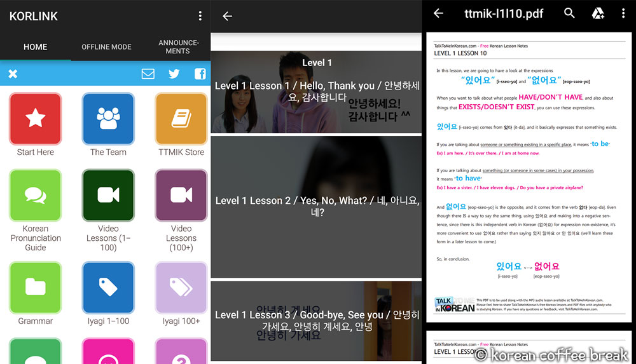Click 'LEVEL 1 LESSON 10' heading in PDF

[x=460, y=53]
